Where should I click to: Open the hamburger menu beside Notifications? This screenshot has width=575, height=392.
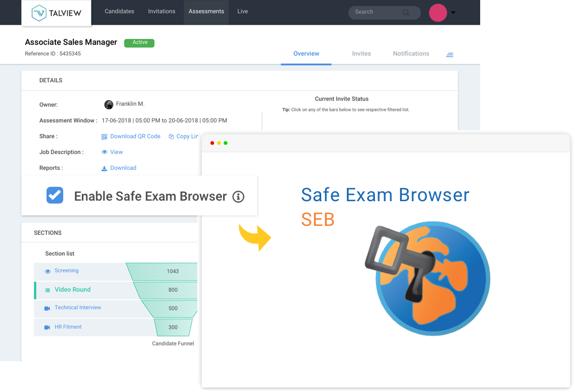point(449,55)
